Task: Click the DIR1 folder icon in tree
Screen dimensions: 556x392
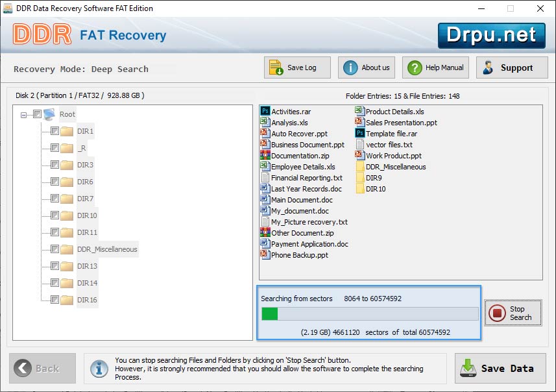Action: 67,131
